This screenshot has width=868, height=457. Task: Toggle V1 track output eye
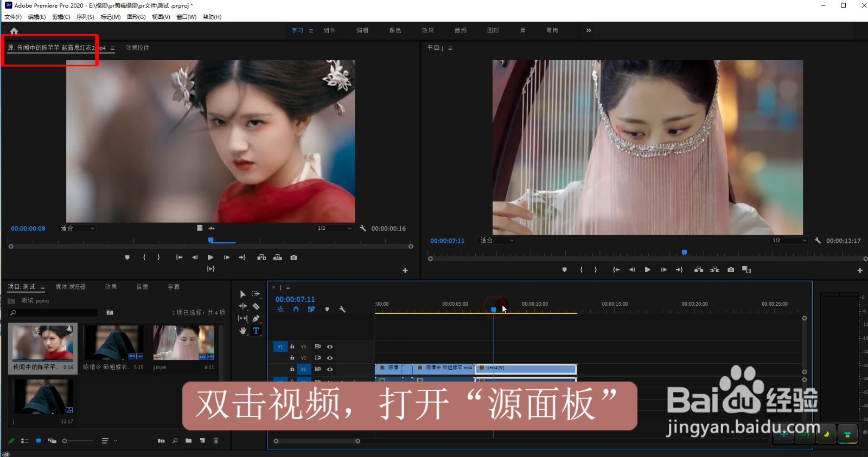tap(330, 369)
